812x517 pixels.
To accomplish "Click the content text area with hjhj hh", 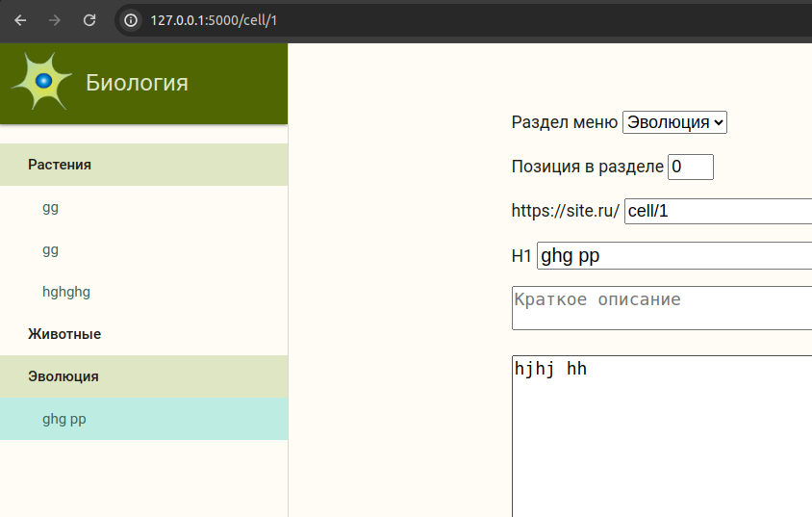I will [x=662, y=433].
